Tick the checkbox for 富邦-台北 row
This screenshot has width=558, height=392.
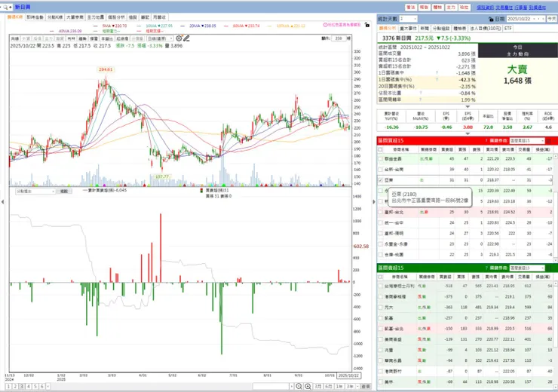point(380,212)
